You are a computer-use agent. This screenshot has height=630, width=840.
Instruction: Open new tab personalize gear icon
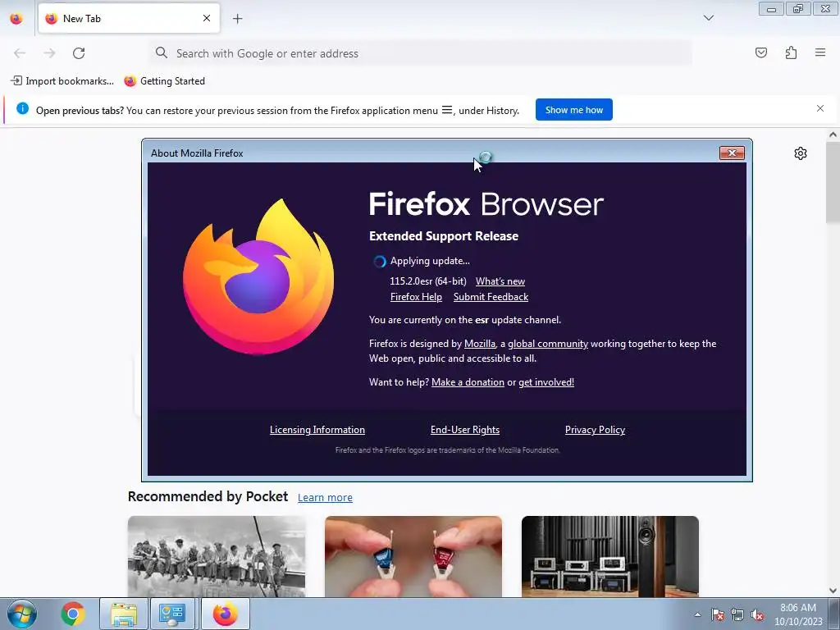tap(801, 153)
